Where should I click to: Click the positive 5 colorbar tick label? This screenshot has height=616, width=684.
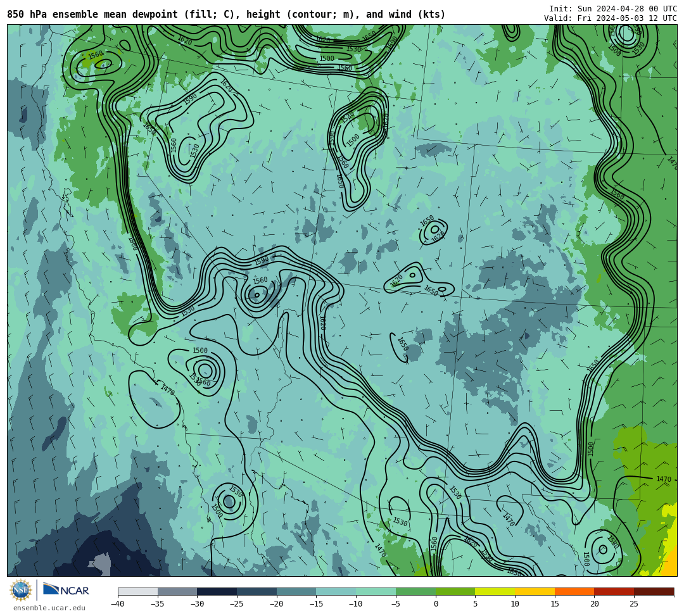476,604
